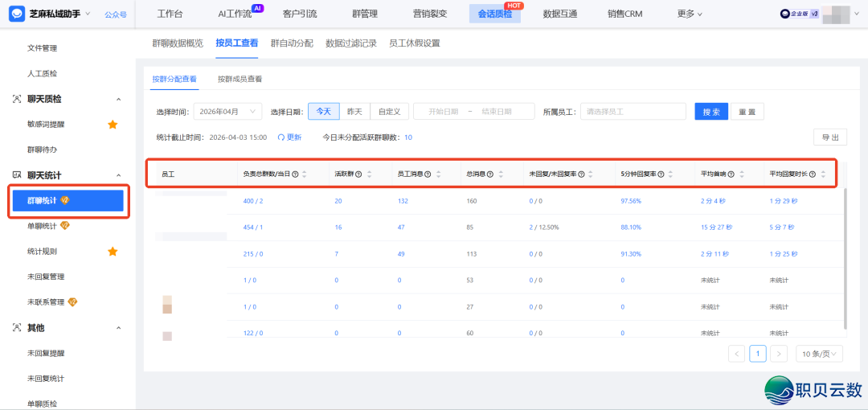
Task: Sort table by 总消息 arrows
Action: 501,174
